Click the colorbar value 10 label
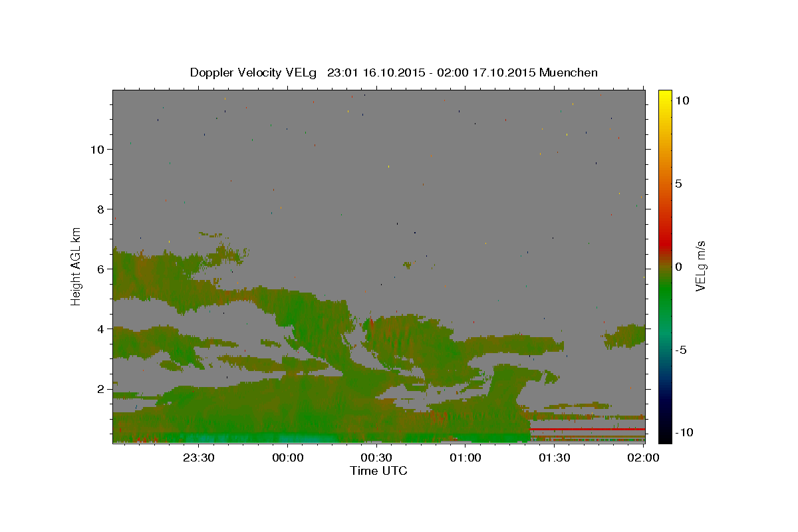Viewport: 798px width, 532px height. click(x=682, y=100)
